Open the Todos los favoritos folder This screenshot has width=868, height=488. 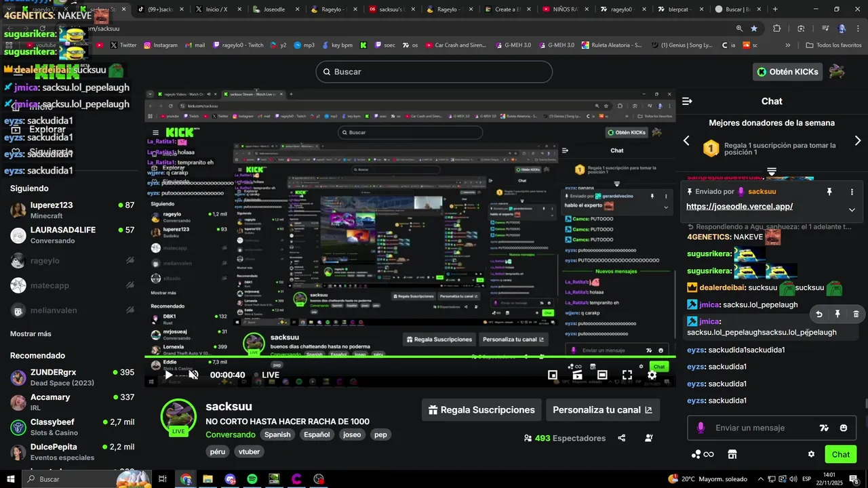833,45
